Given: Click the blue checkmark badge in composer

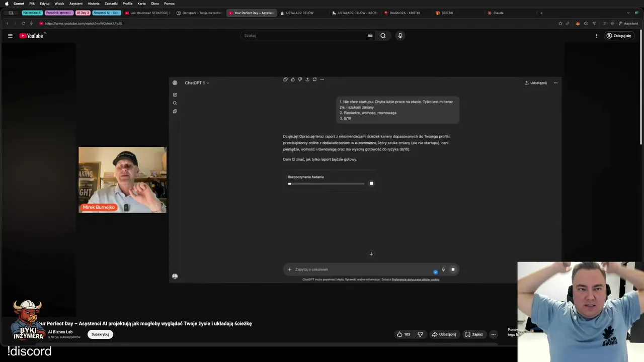Looking at the screenshot, I should (x=436, y=272).
